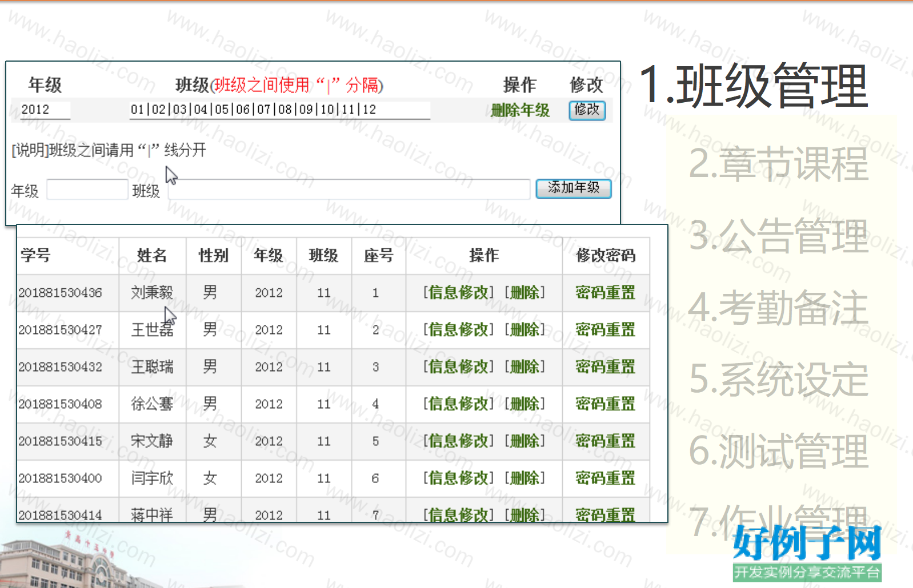Click 删除 in 徐公骞 row
Image resolution: width=913 pixels, height=588 pixels.
click(524, 404)
